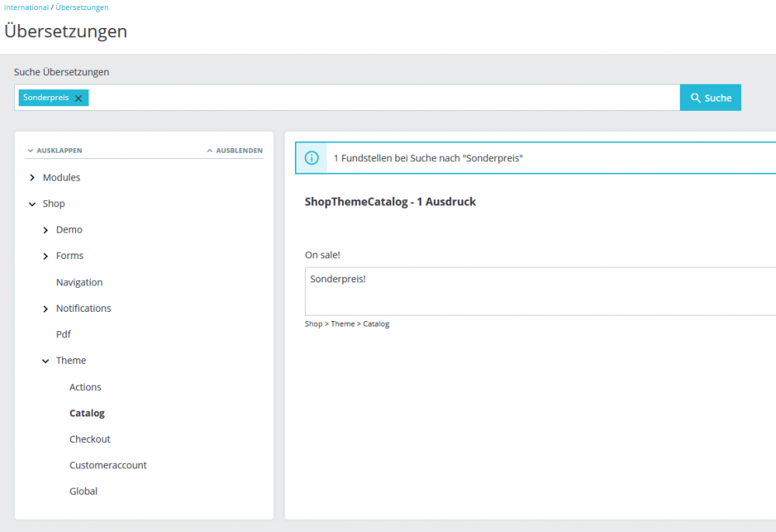Viewport: 776px width, 532px height.
Task: Click Ausklappen to expand all
Action: pos(54,150)
